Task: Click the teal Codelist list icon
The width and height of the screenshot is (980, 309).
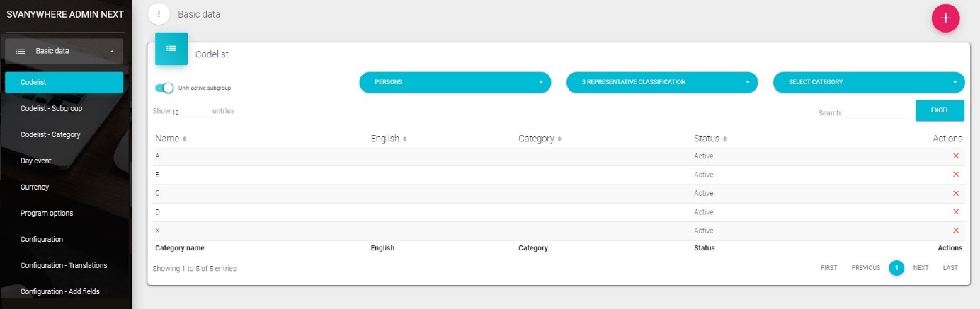Action: (x=171, y=49)
